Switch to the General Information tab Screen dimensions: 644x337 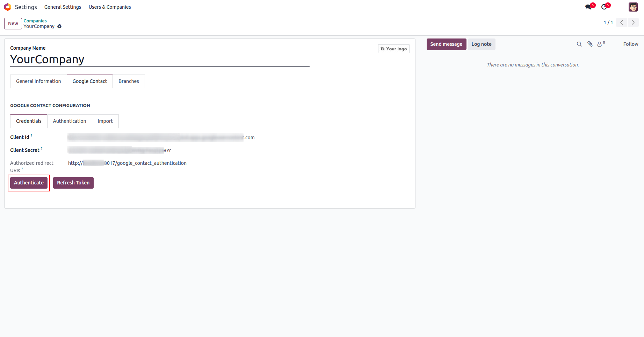[38, 81]
